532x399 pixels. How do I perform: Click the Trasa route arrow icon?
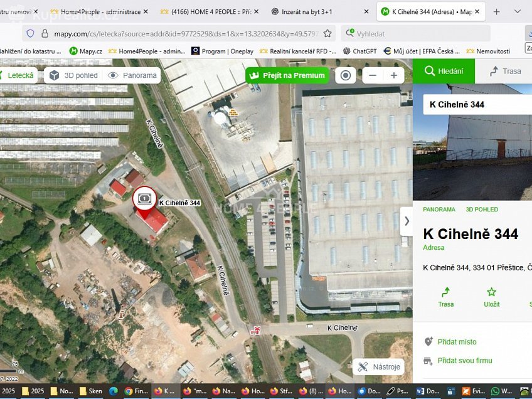pyautogui.click(x=446, y=293)
